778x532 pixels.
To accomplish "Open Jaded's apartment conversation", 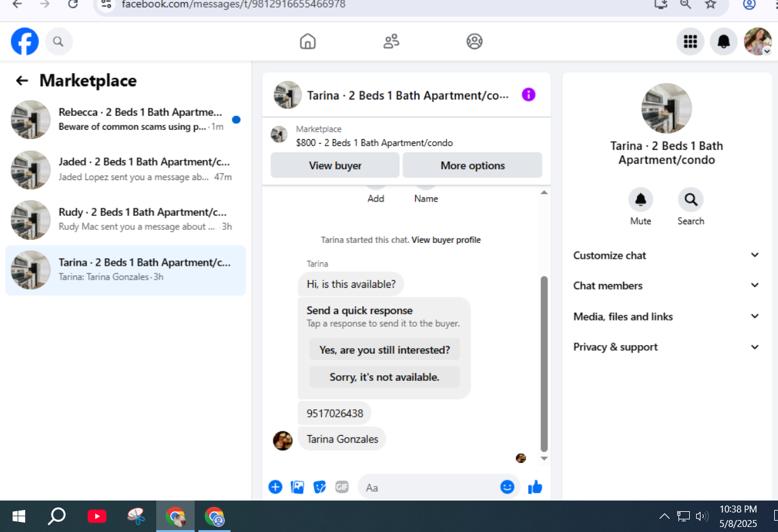I will pos(125,170).
